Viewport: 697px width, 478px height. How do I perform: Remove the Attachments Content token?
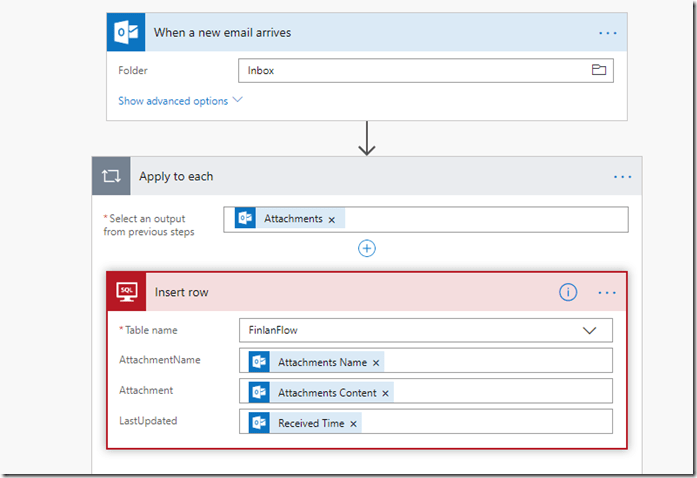tap(386, 393)
